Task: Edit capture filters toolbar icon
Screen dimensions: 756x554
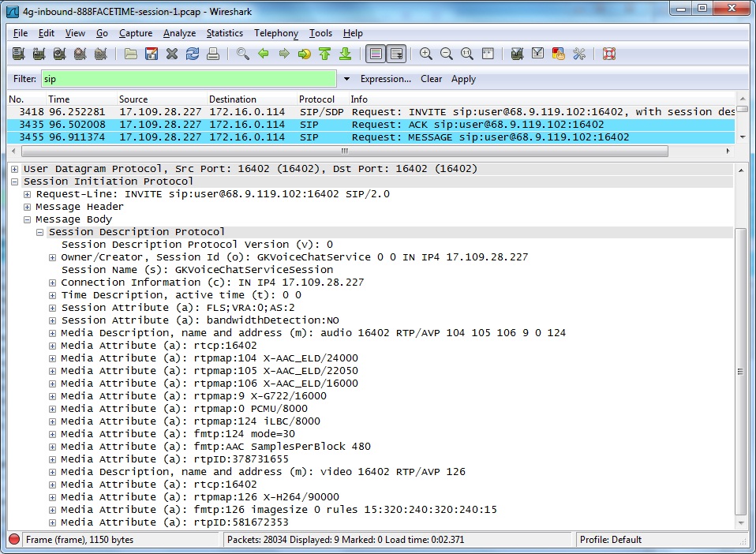Action: click(x=518, y=54)
